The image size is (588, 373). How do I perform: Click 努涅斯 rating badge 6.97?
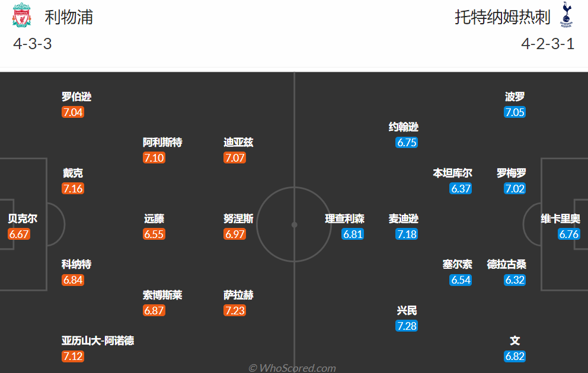click(x=235, y=234)
